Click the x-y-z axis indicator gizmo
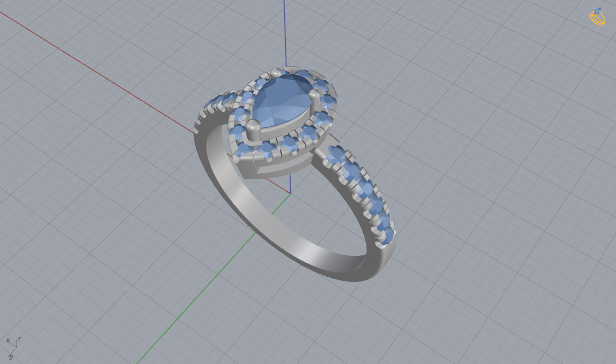This screenshot has height=364, width=616. pos(13,348)
